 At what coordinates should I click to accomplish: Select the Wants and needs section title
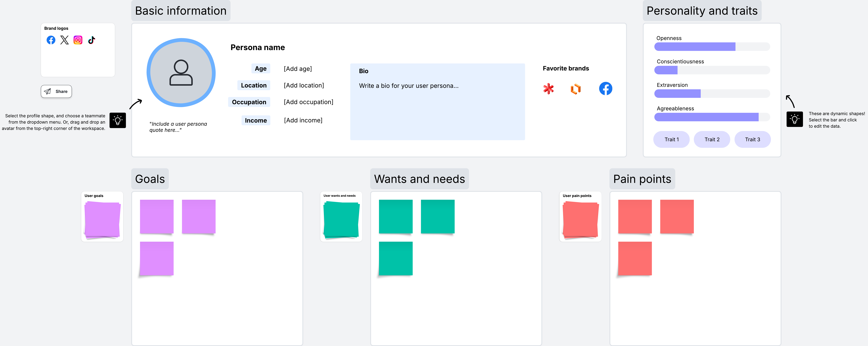pos(420,179)
